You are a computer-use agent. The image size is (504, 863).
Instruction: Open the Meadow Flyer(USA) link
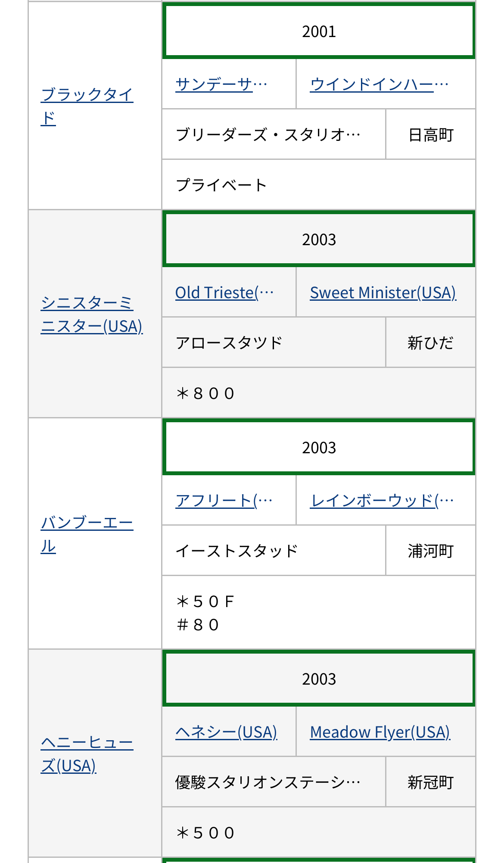380,732
